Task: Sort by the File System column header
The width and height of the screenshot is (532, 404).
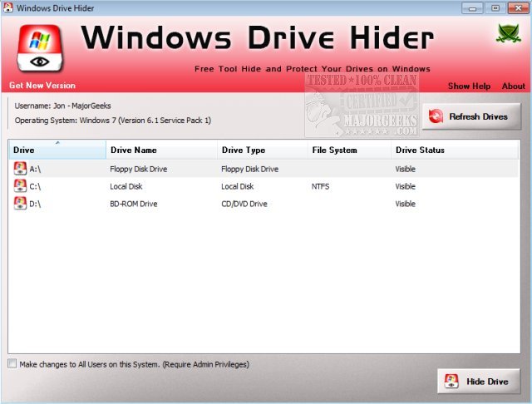Action: tap(349, 150)
